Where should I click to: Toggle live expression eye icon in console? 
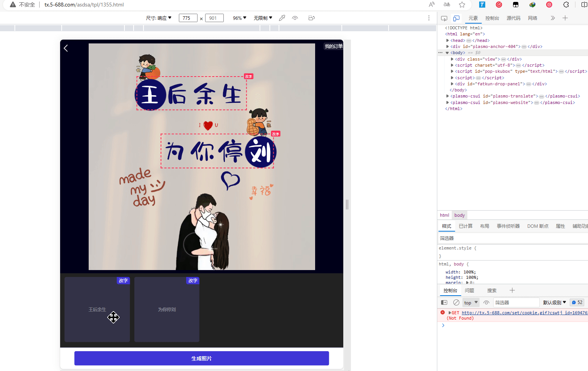pyautogui.click(x=486, y=302)
